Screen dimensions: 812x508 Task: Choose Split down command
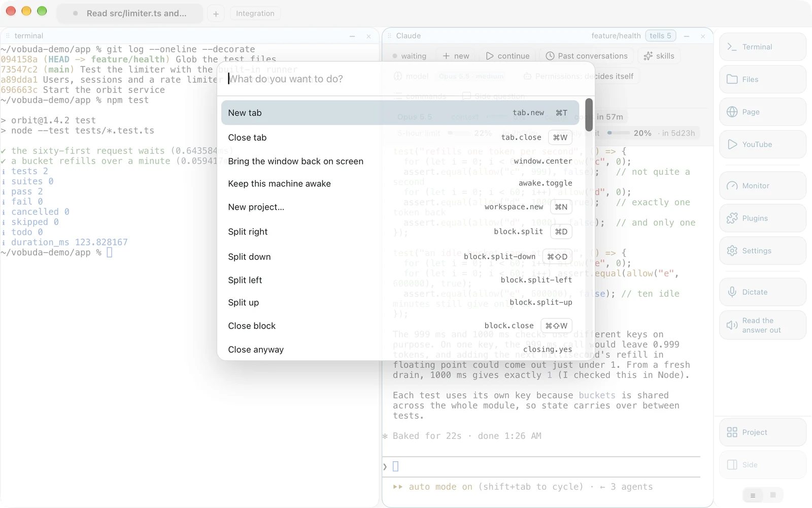pyautogui.click(x=400, y=257)
